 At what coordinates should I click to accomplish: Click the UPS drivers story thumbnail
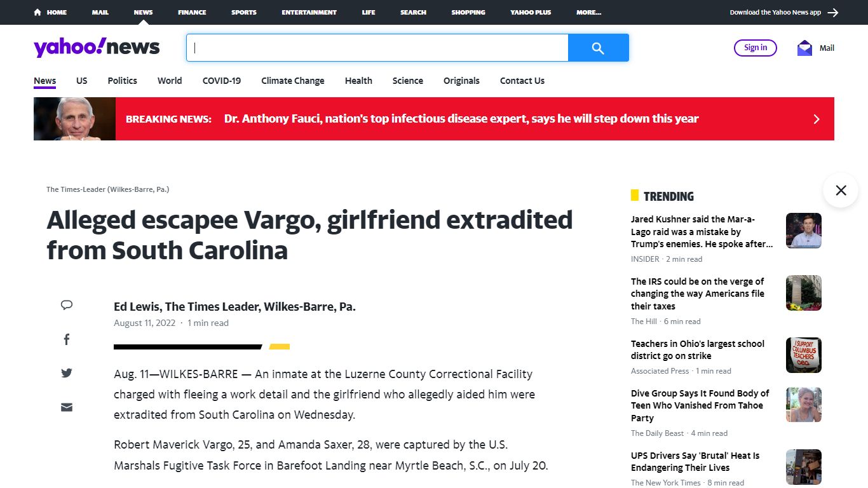coord(804,467)
